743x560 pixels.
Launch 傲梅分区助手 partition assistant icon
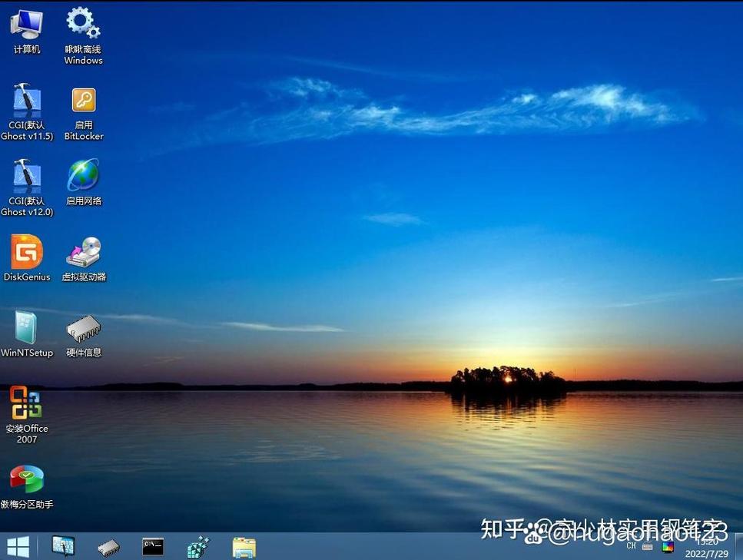pos(27,487)
